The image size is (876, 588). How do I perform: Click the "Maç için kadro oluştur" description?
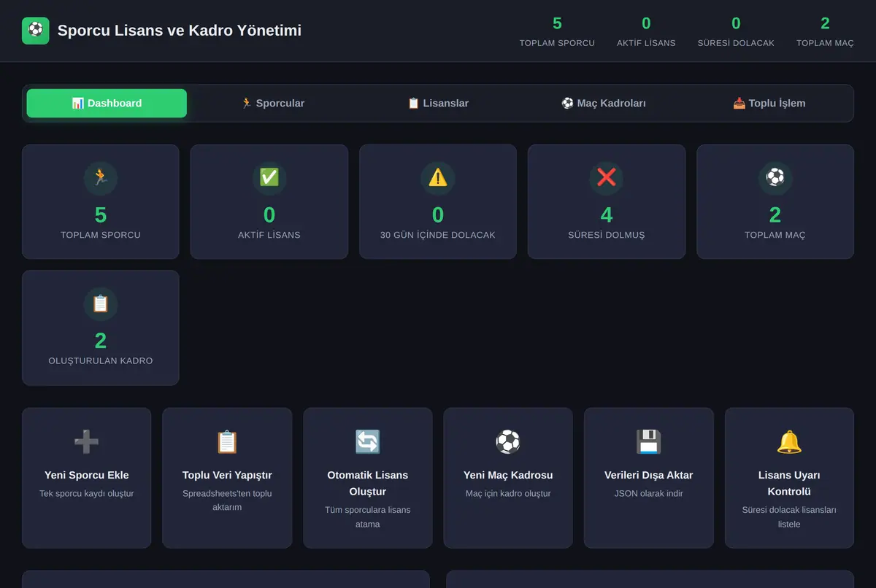pyautogui.click(x=508, y=493)
